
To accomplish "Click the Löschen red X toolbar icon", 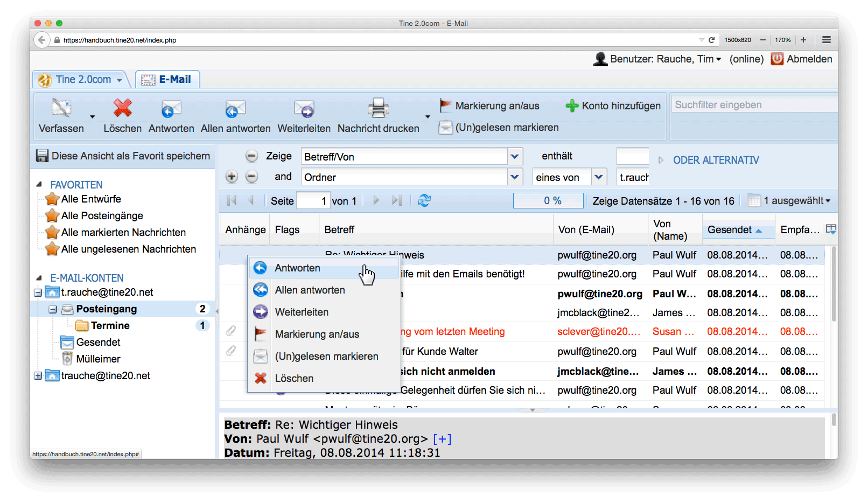I will click(x=123, y=108).
